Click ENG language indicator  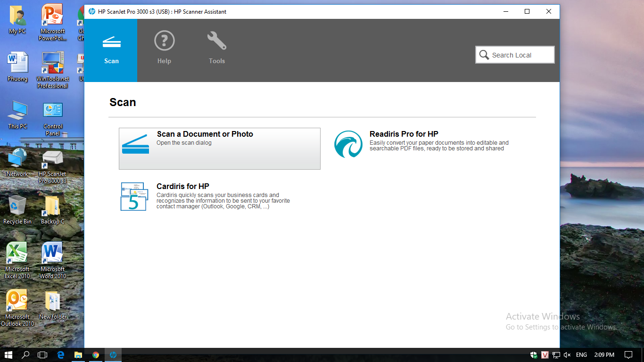tap(581, 355)
